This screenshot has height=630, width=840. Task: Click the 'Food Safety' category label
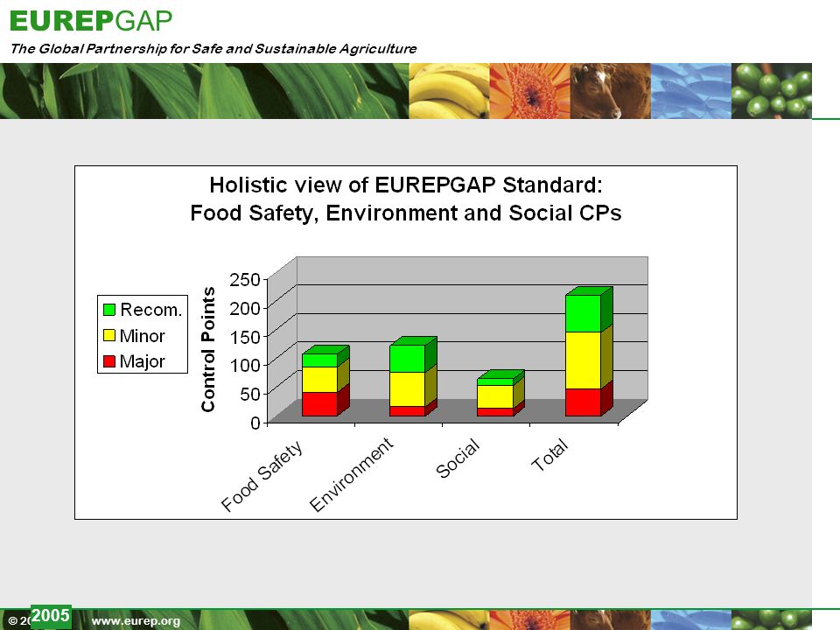tap(262, 476)
